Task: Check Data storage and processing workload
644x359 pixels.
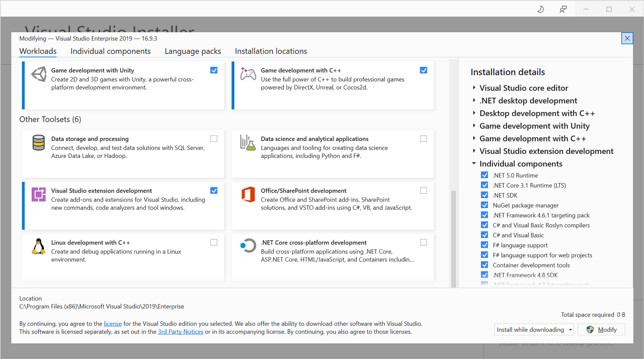Action: [x=214, y=139]
